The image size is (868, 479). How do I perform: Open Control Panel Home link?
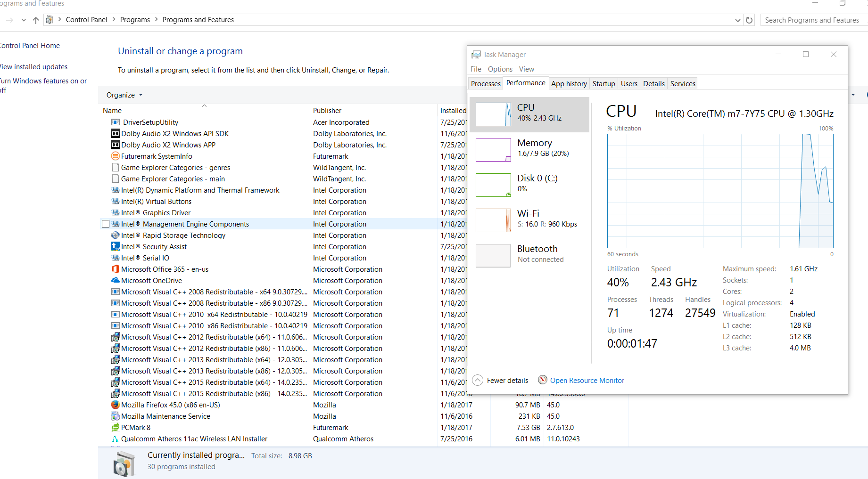[30, 46]
